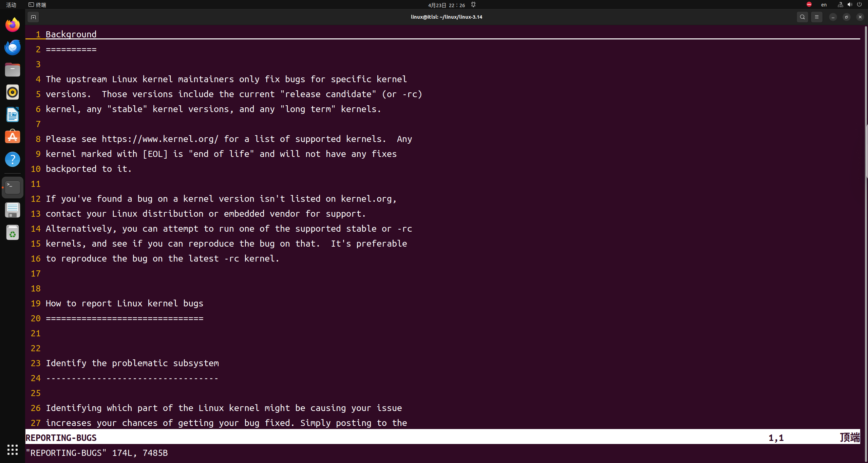This screenshot has height=463, width=868.
Task: Click the kernel.org URL text on line 8
Action: coord(160,139)
